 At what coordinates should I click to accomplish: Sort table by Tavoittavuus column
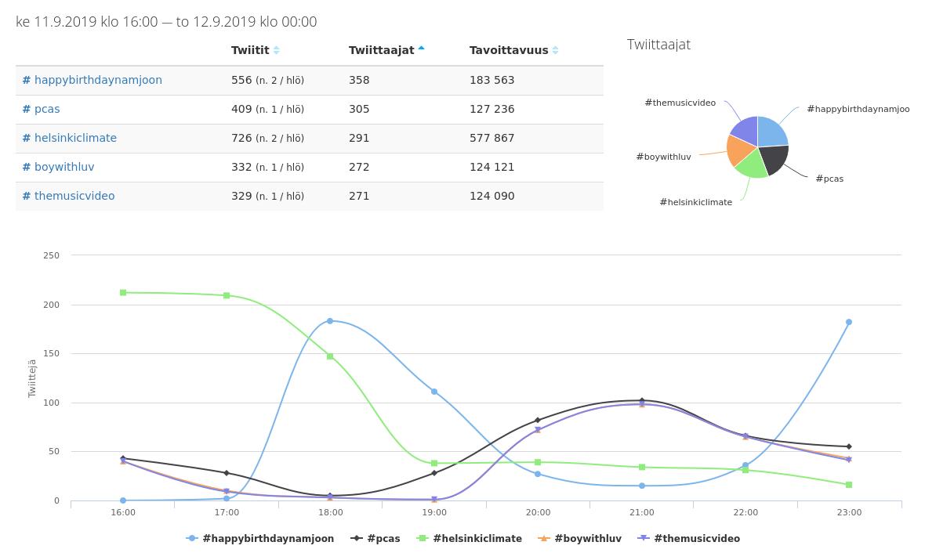pyautogui.click(x=513, y=50)
